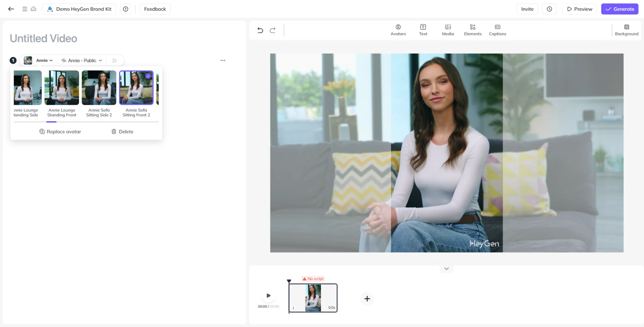Click the redo arrow icon

click(273, 30)
